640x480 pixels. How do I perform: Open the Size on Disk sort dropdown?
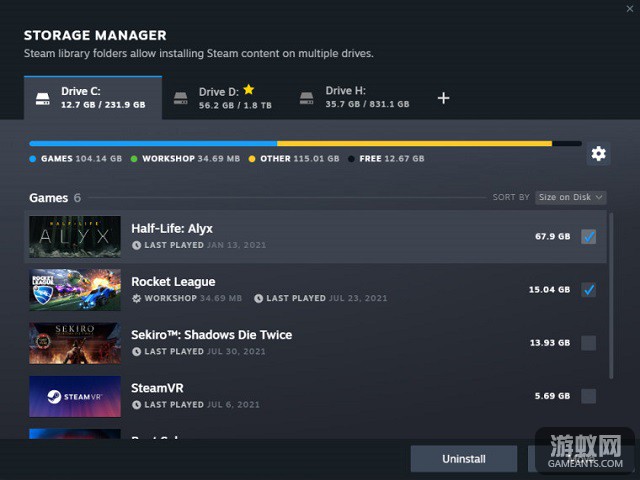pos(571,197)
